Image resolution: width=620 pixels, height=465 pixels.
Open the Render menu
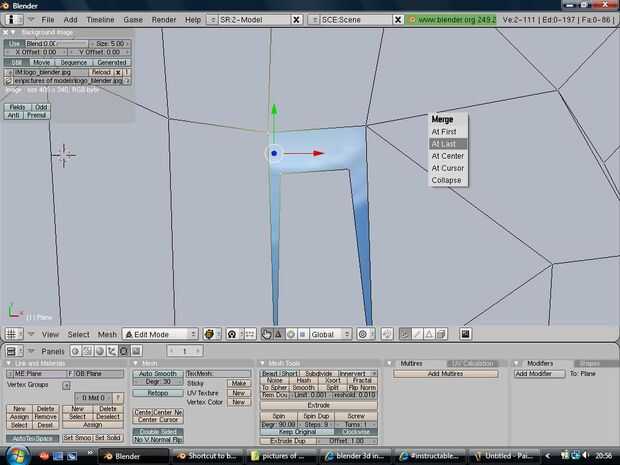coord(164,20)
